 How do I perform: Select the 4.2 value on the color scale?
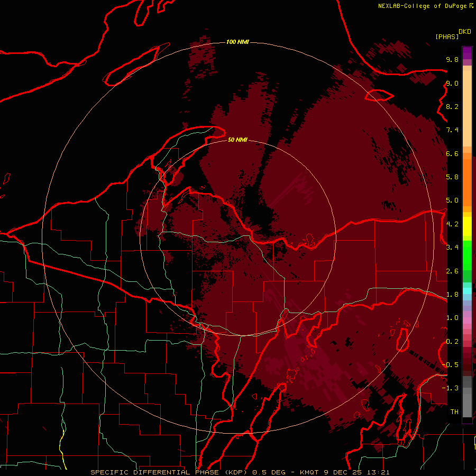point(452,224)
